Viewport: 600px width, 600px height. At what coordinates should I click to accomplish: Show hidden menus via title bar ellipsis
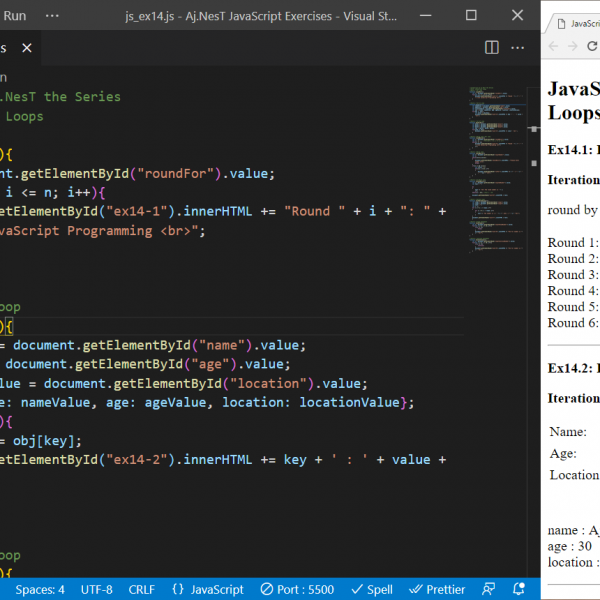pyautogui.click(x=52, y=16)
